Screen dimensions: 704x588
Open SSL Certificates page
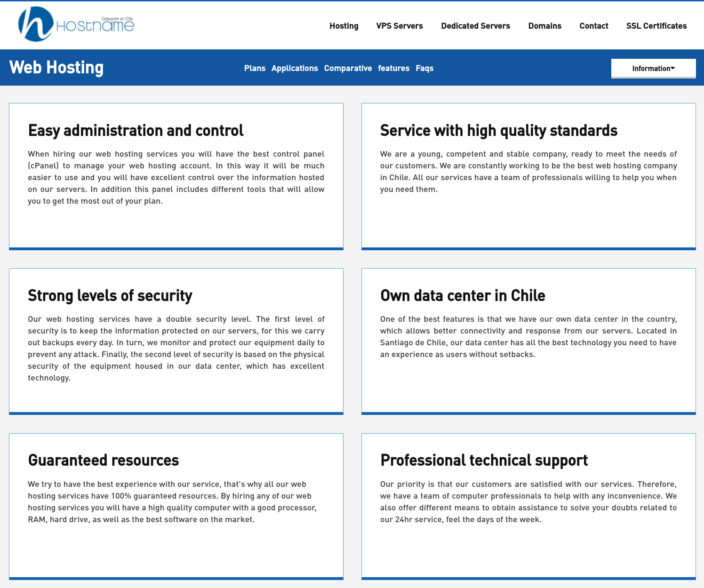point(656,26)
